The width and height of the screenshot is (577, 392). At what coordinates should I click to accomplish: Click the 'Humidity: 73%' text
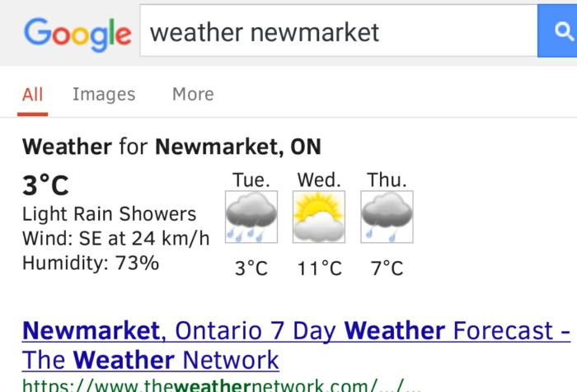click(x=91, y=264)
